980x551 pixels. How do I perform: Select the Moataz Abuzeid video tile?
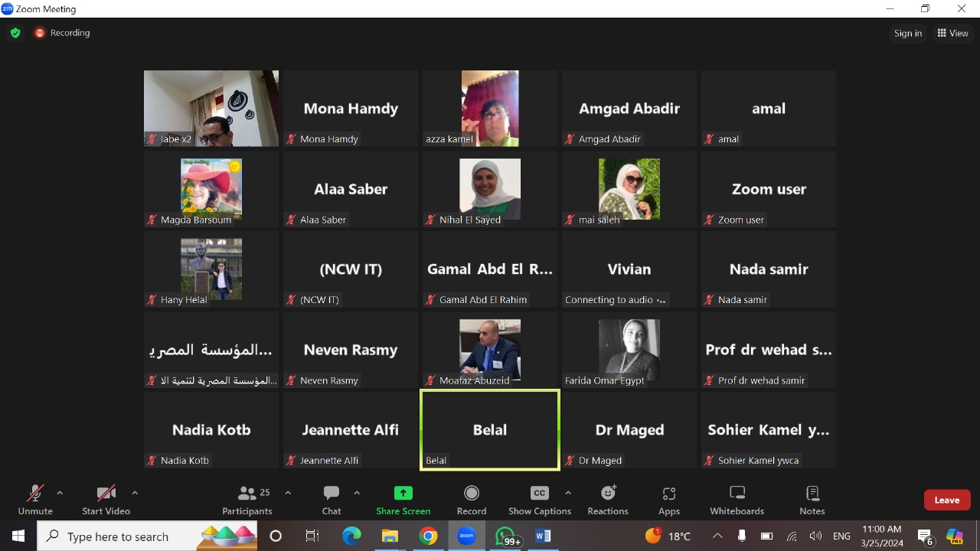pos(490,349)
